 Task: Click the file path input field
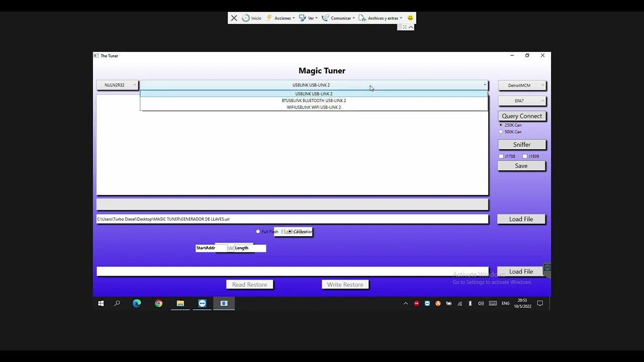[x=292, y=219]
